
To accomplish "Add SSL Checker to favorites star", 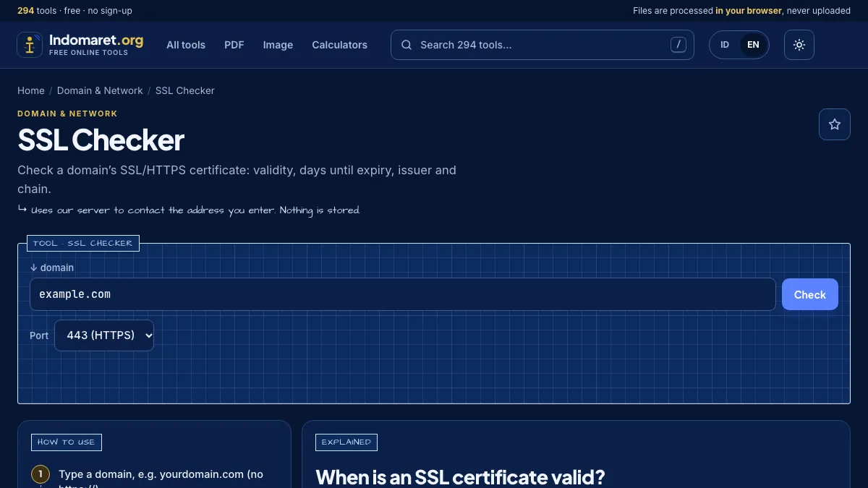I will click(835, 124).
